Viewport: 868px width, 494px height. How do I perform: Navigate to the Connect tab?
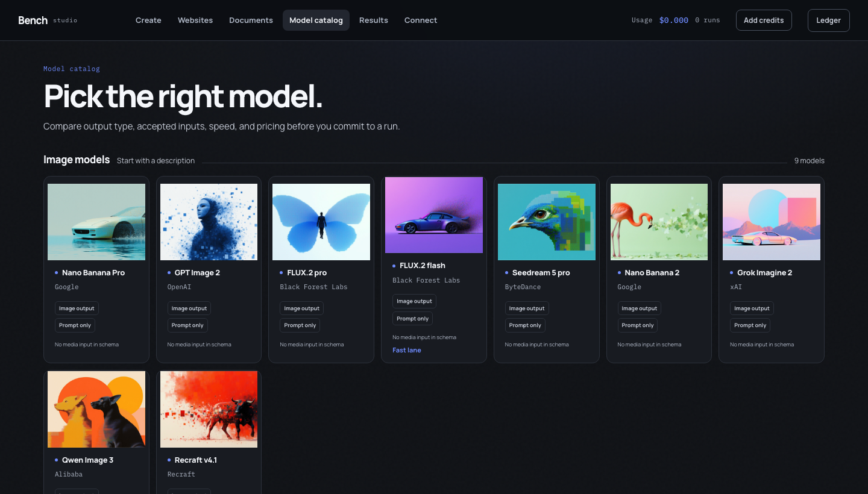[421, 20]
